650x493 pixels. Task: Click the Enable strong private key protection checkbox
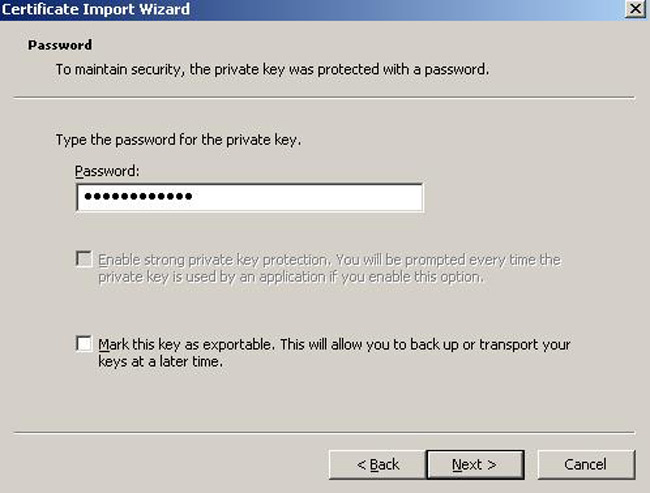(84, 260)
